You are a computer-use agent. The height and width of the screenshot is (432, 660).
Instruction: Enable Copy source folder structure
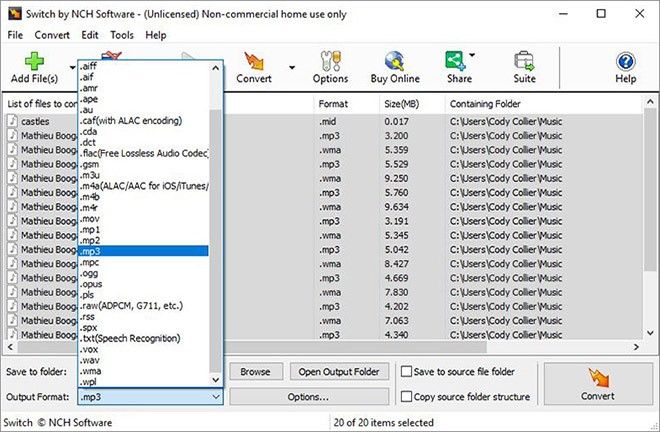click(407, 397)
